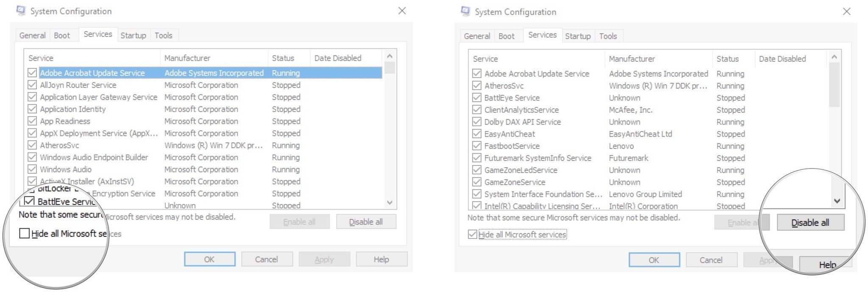Uncheck GameZoneService checkbox
868x292 pixels.
coord(477,182)
